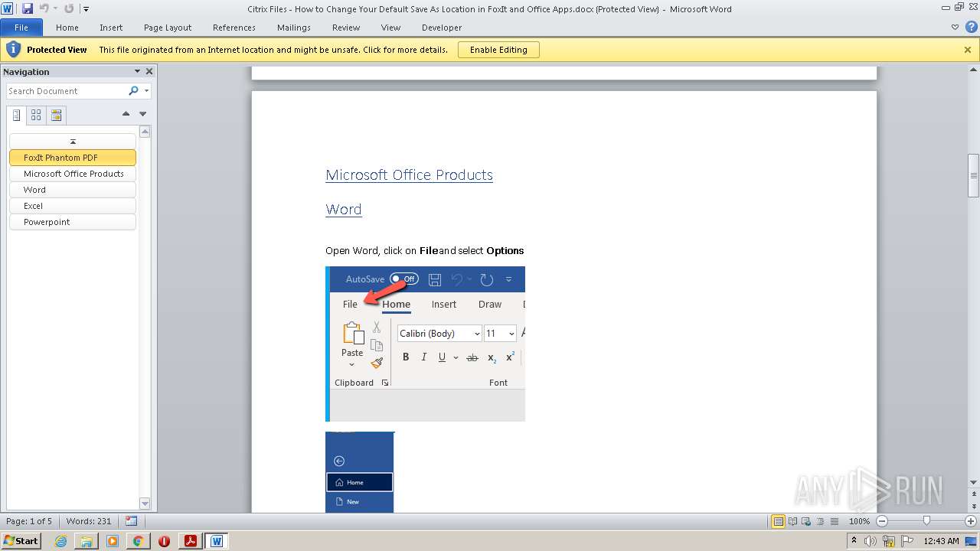The height and width of the screenshot is (551, 980).
Task: Click the Zoom Out minus button
Action: point(881,521)
